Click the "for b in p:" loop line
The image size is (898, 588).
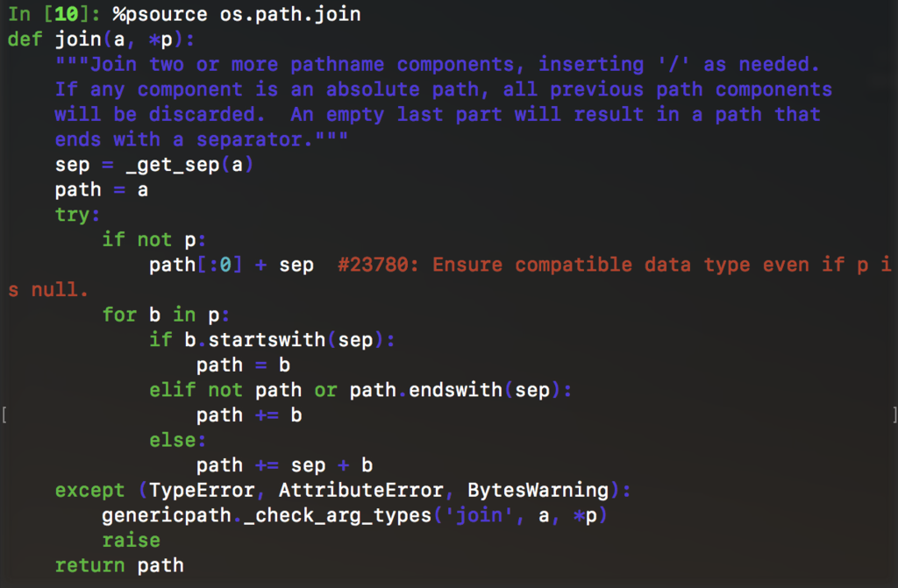point(166,315)
